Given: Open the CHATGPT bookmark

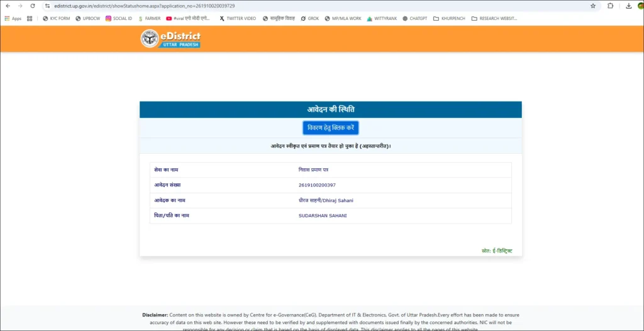Looking at the screenshot, I should [415, 18].
